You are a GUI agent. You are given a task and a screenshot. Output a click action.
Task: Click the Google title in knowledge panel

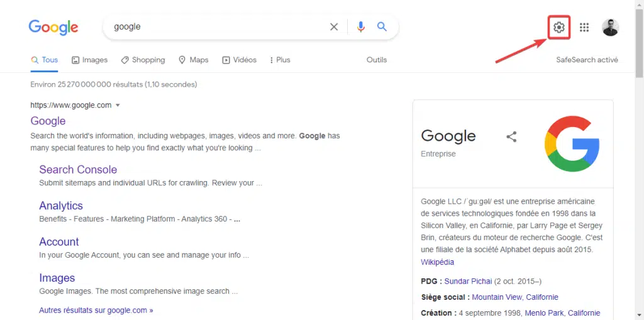448,136
